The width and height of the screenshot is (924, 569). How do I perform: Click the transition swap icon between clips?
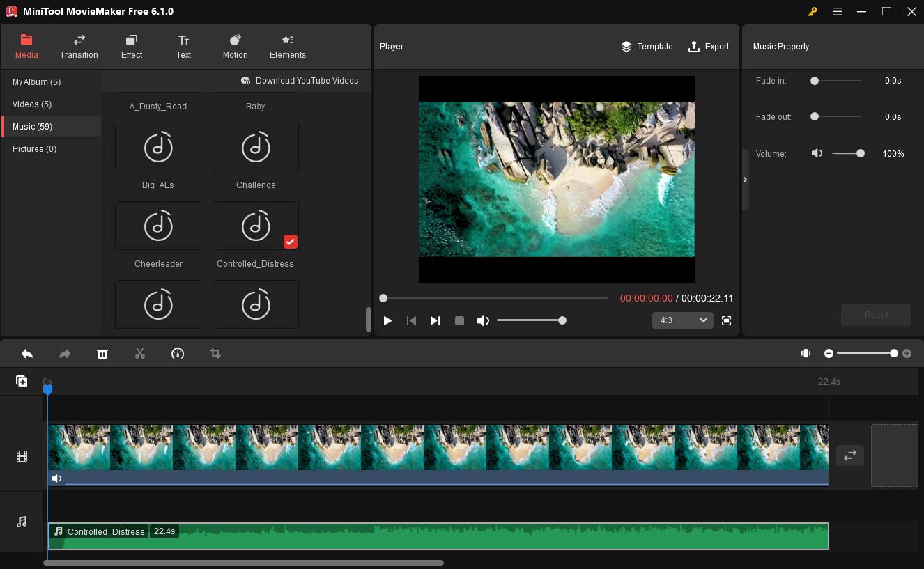(850, 455)
